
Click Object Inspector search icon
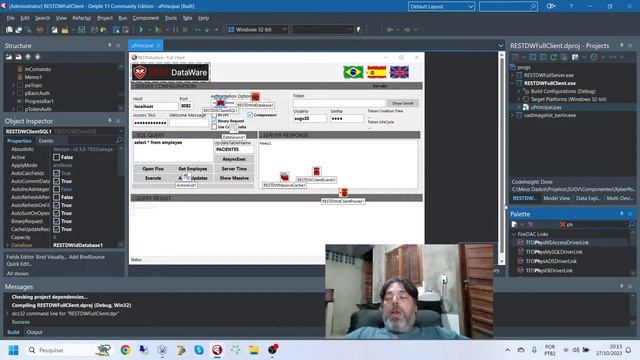[x=119, y=140]
